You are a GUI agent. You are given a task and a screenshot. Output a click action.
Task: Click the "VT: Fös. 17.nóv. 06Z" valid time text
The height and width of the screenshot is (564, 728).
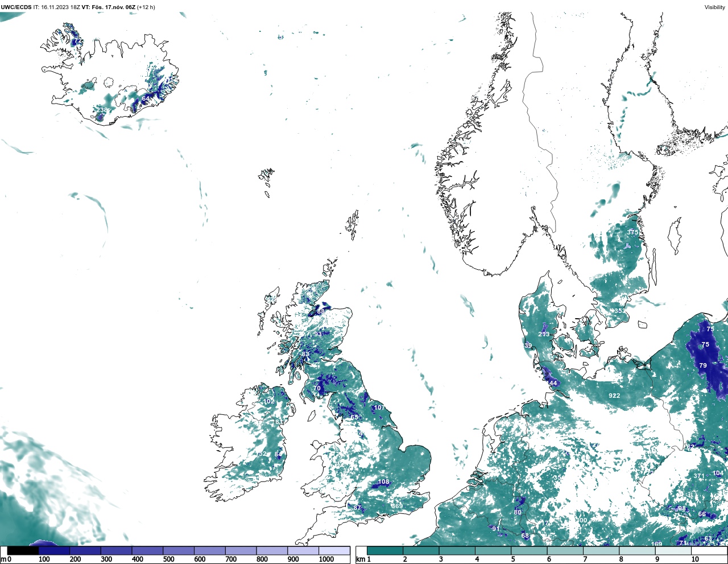(x=107, y=7)
